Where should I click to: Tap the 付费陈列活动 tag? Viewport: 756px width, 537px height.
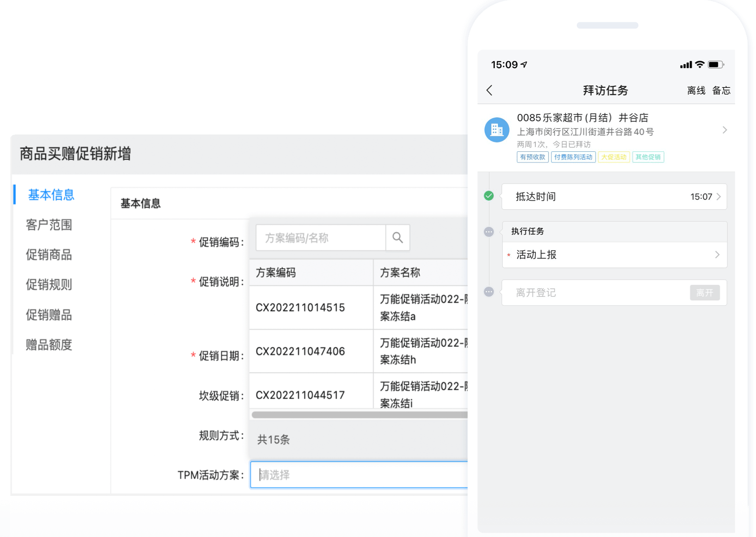tap(573, 157)
